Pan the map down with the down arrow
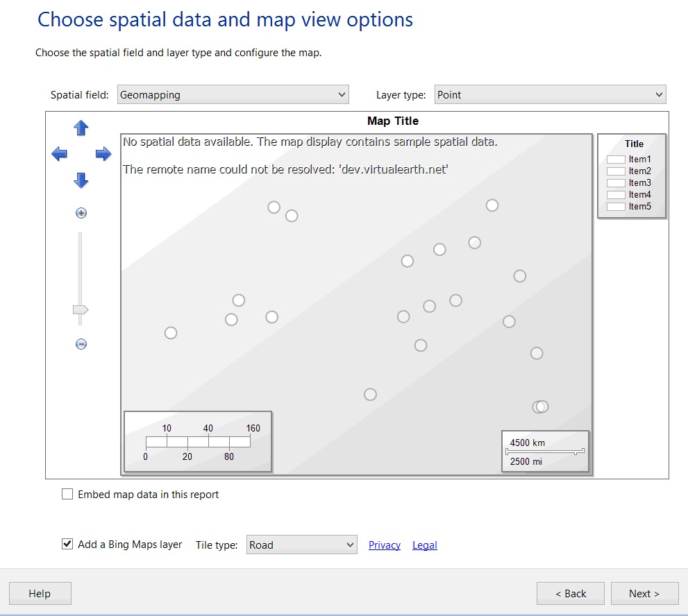 point(81,180)
